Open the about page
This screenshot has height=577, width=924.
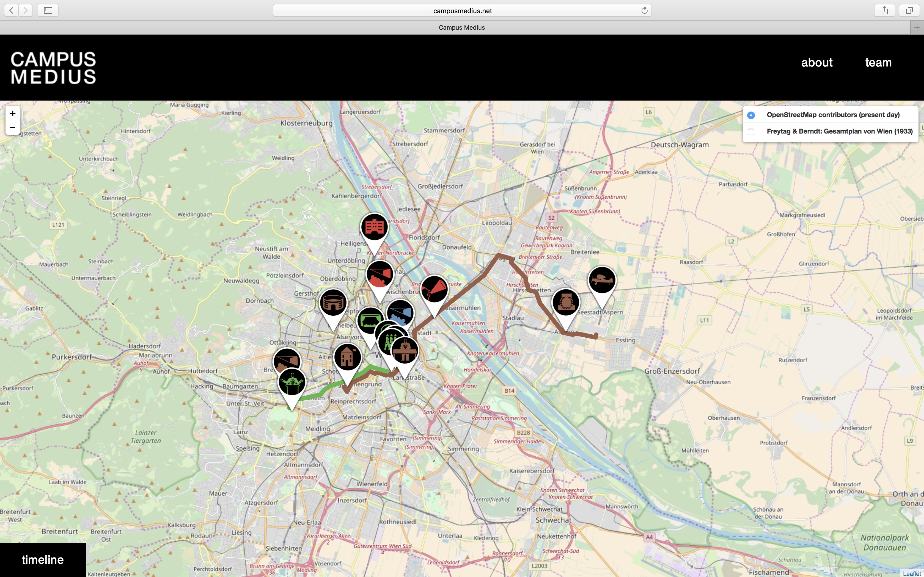coord(816,63)
